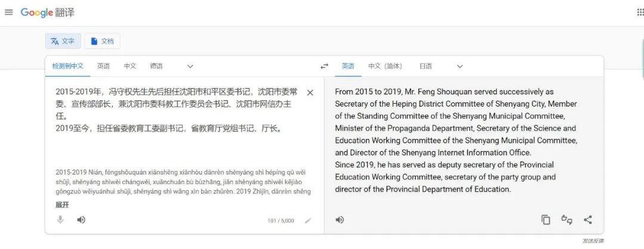Share the translation
644x249 pixels.
click(x=588, y=220)
